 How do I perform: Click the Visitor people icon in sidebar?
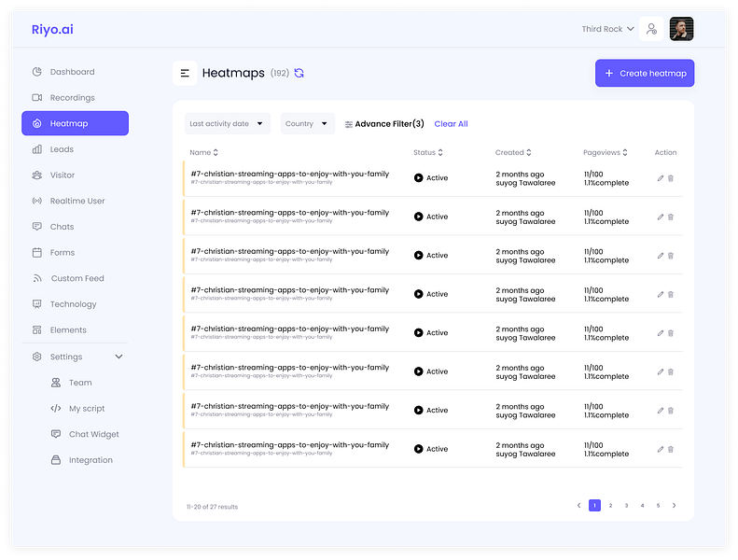36,175
